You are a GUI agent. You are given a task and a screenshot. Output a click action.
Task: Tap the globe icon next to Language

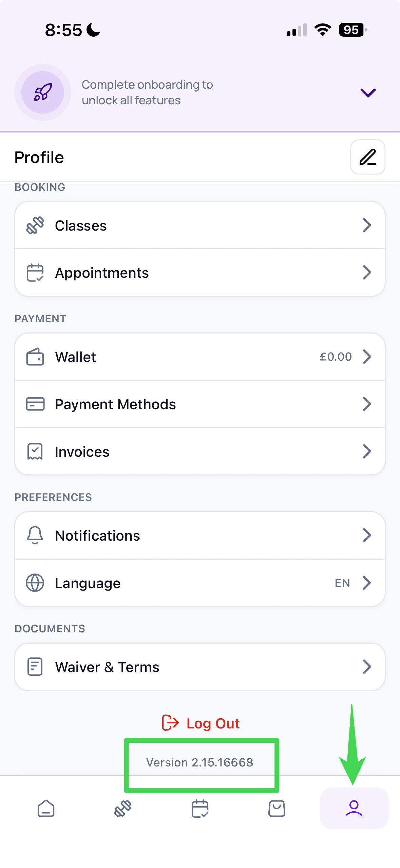pos(35,583)
